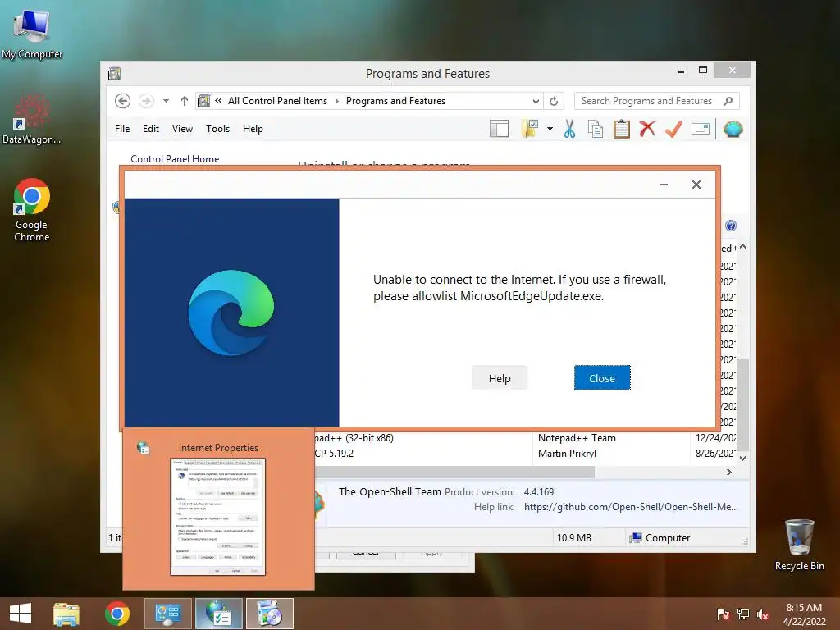Click the Programs and Features breadcrumb
Viewport: 840px width, 630px height.
[x=395, y=101]
